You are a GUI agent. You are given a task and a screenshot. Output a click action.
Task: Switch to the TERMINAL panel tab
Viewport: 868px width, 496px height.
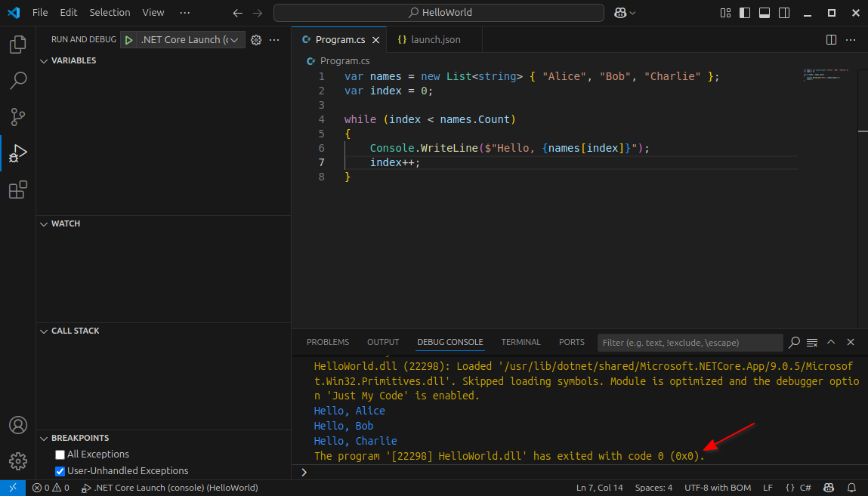coord(521,342)
